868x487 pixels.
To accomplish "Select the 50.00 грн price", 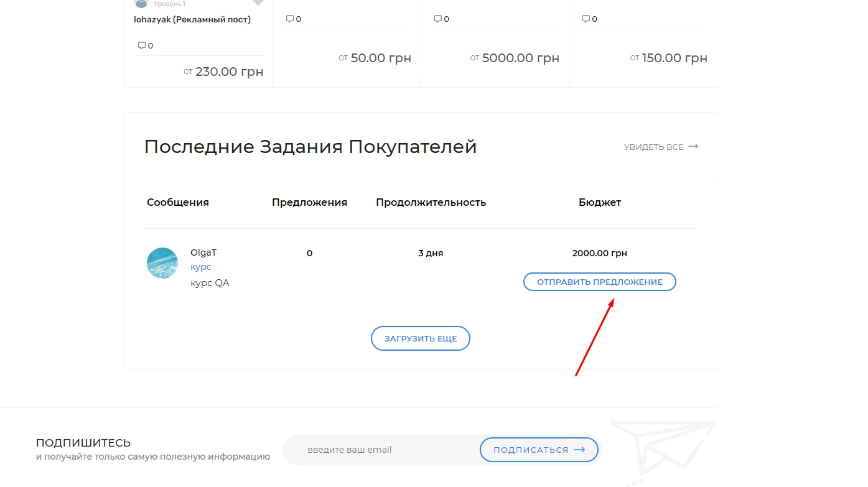I will click(380, 58).
